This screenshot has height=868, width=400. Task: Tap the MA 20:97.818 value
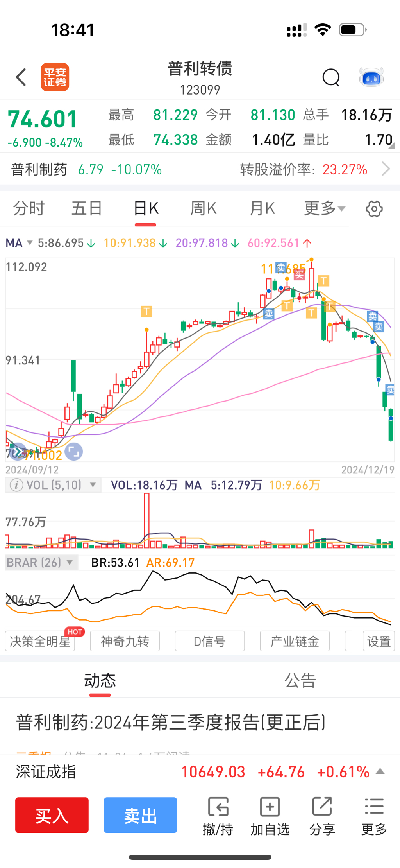point(207,243)
